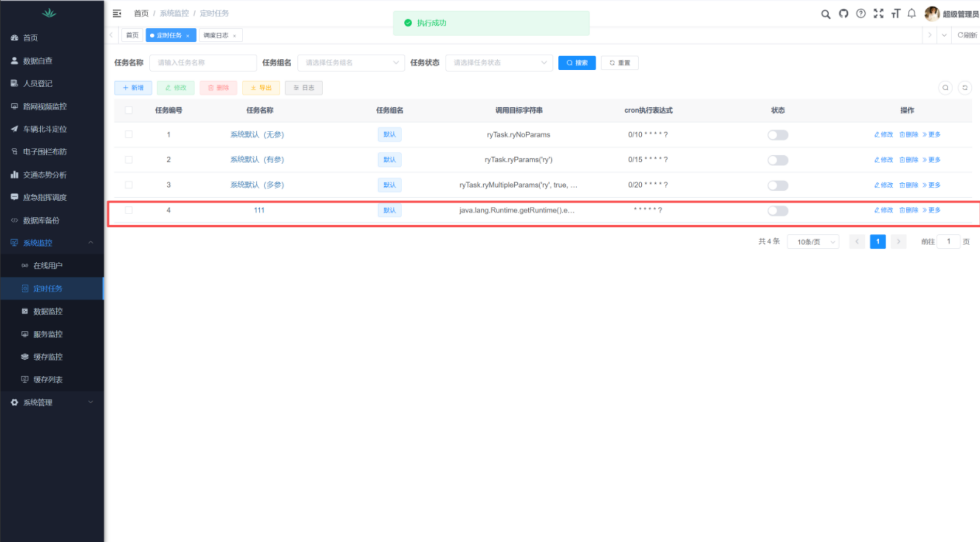Viewport: 980px width, 542px height.
Task: Click the 导出 button
Action: (x=261, y=88)
